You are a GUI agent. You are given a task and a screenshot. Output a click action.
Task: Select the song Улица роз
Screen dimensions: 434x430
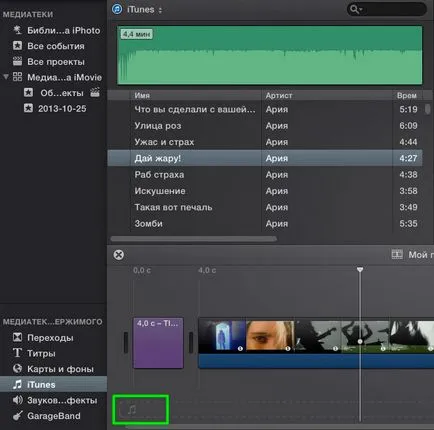(x=265, y=126)
